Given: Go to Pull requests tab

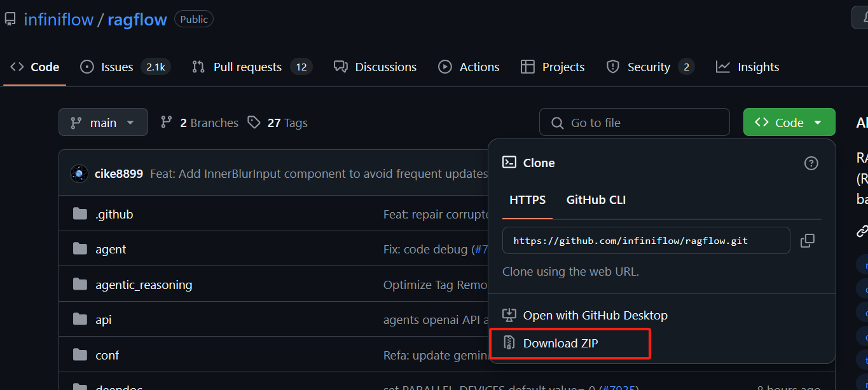Looking at the screenshot, I should [252, 67].
